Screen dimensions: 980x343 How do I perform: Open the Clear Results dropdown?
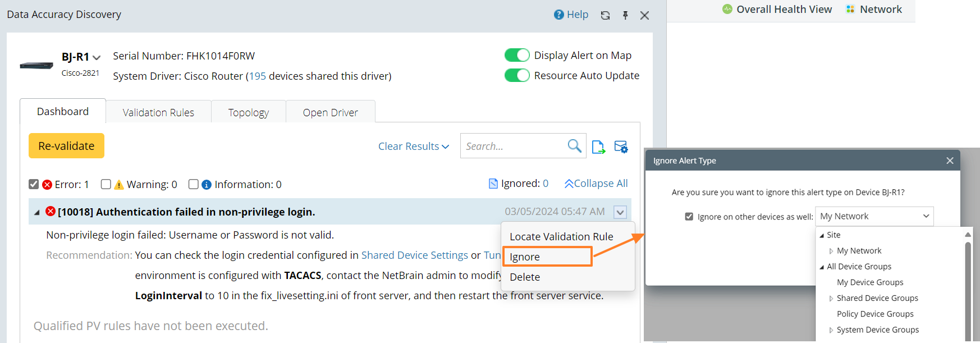pyautogui.click(x=414, y=147)
